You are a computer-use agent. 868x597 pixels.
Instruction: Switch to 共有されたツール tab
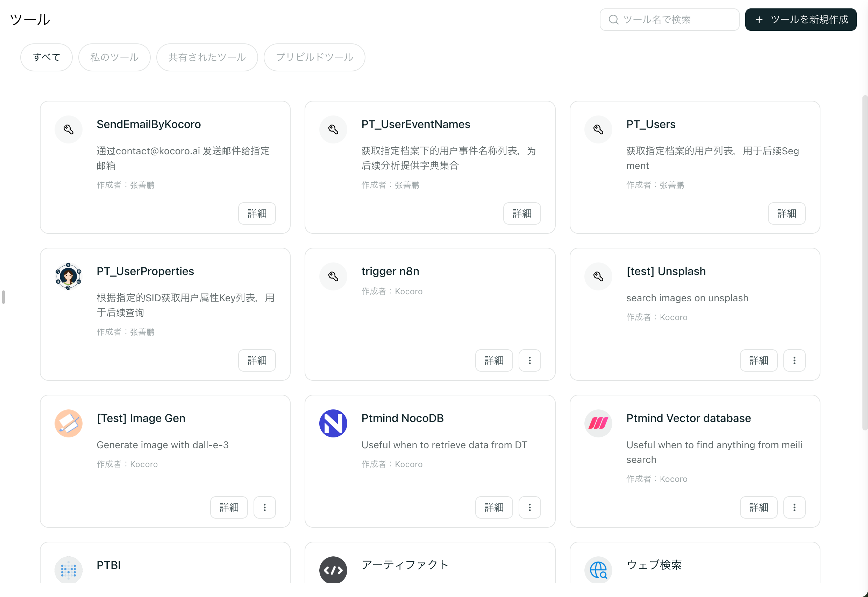pyautogui.click(x=207, y=57)
